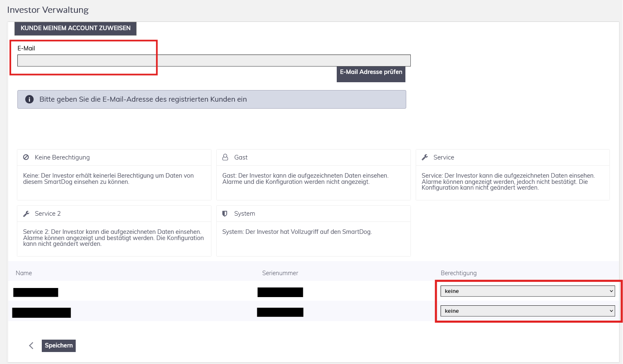Open the second row Berechtigung dropdown

(x=527, y=311)
